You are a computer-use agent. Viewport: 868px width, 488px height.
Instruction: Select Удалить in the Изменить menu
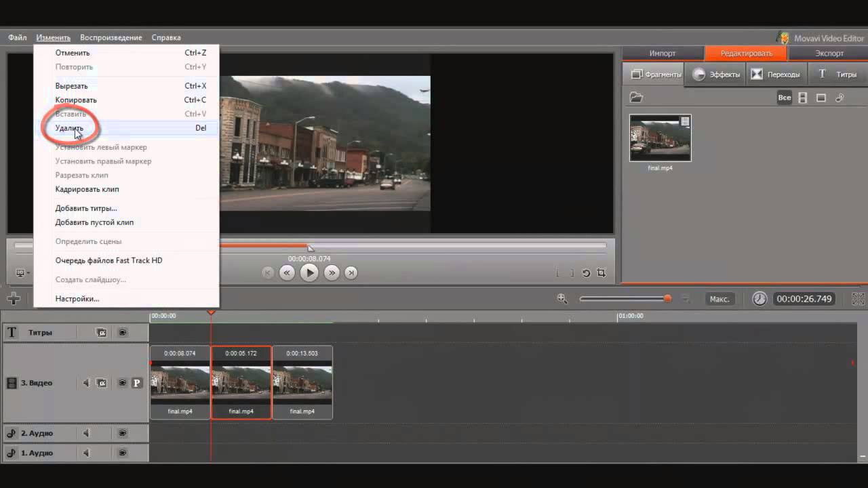69,128
